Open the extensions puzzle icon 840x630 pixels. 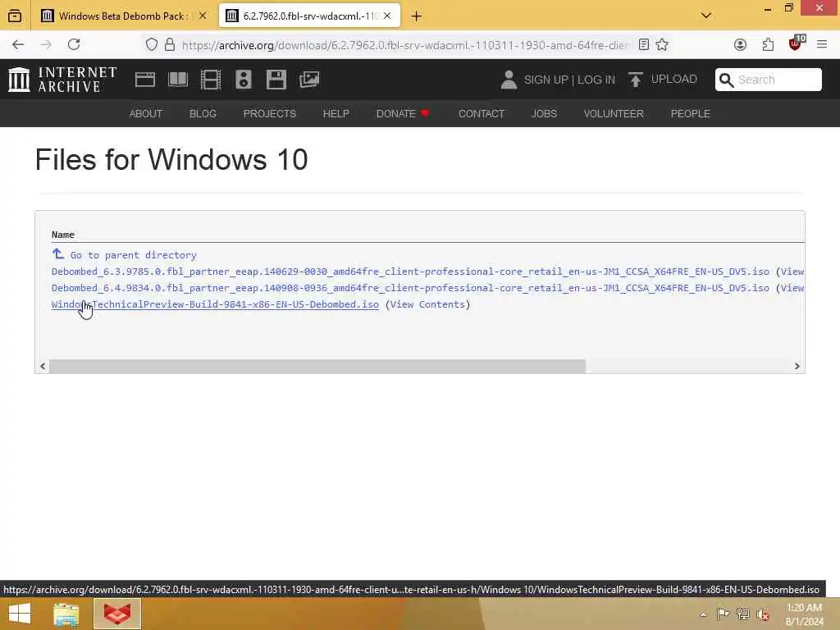pyautogui.click(x=768, y=44)
